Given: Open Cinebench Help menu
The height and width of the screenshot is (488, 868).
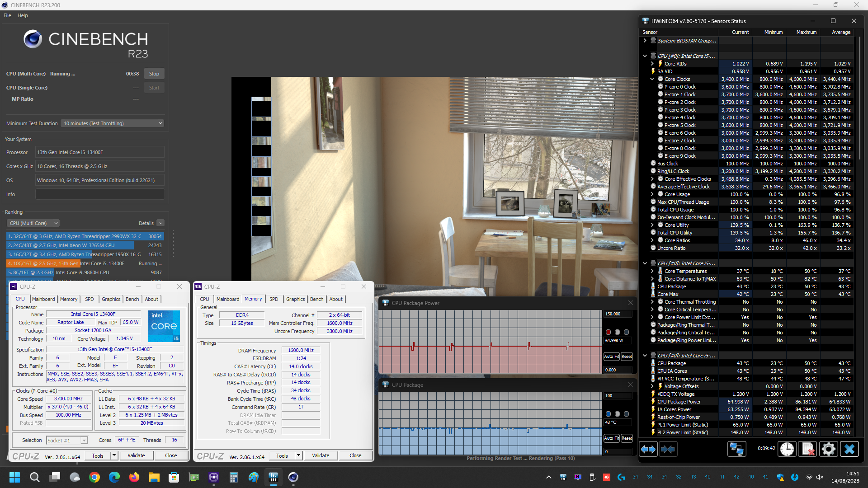Looking at the screenshot, I should pos(23,15).
